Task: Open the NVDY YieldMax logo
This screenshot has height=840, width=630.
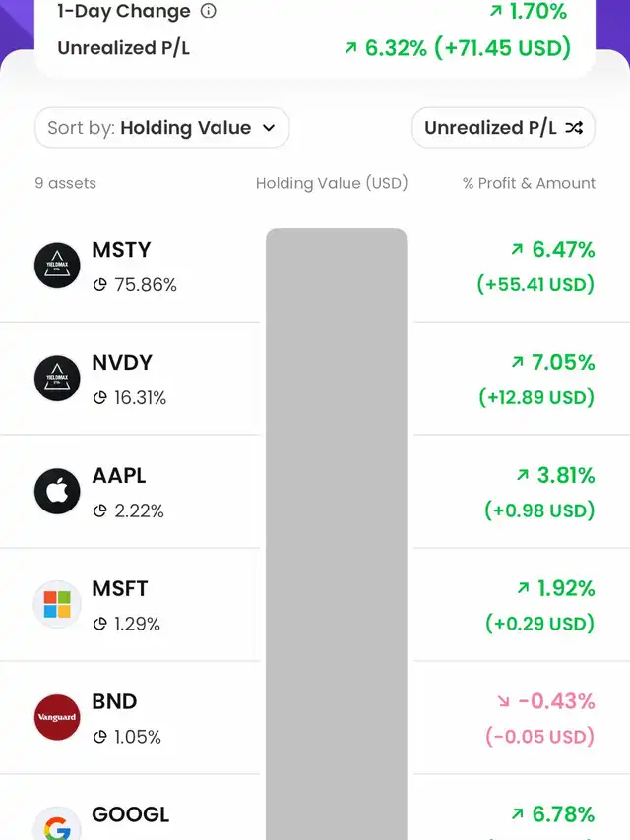Action: (57, 379)
